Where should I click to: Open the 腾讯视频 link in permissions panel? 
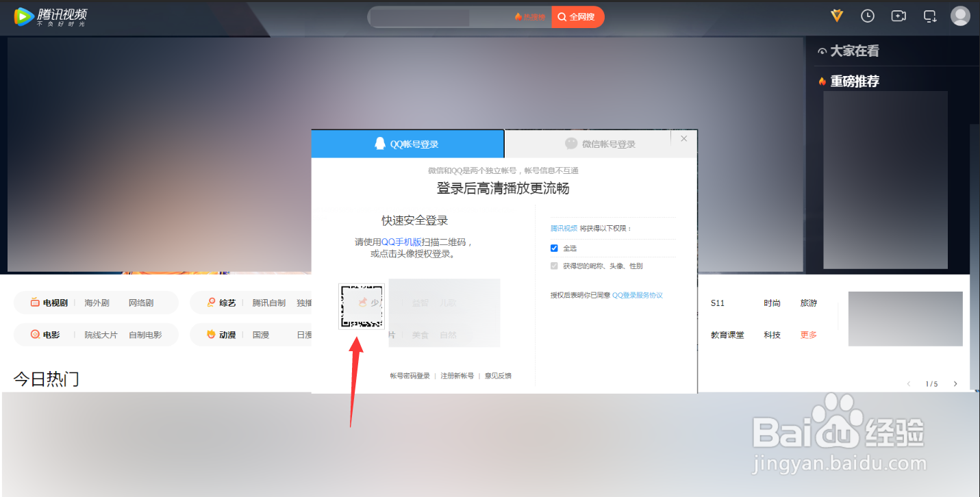point(564,229)
